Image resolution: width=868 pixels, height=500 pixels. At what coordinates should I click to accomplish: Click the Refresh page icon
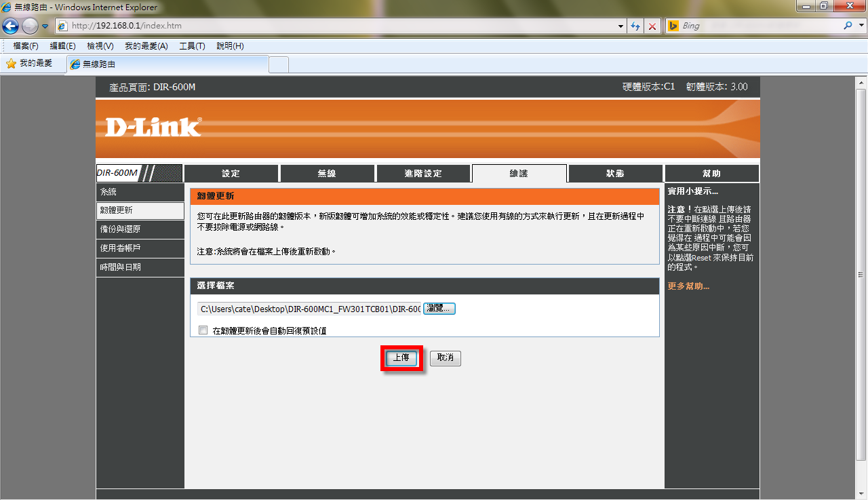(635, 26)
